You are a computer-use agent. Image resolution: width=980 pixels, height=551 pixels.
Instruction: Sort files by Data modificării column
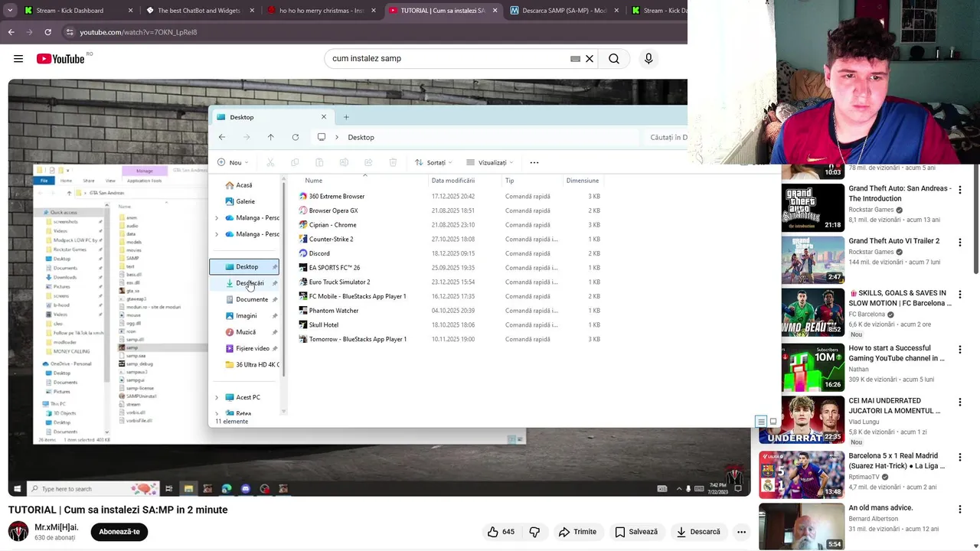[453, 181]
